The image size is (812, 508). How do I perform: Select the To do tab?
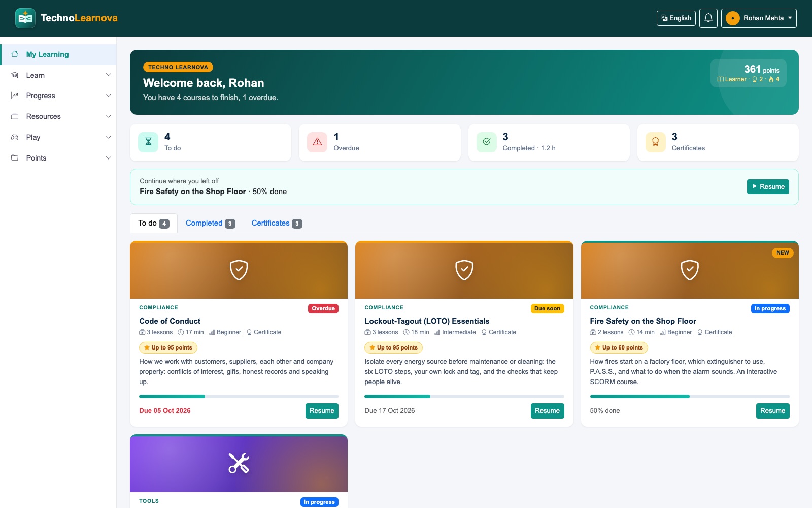click(154, 224)
